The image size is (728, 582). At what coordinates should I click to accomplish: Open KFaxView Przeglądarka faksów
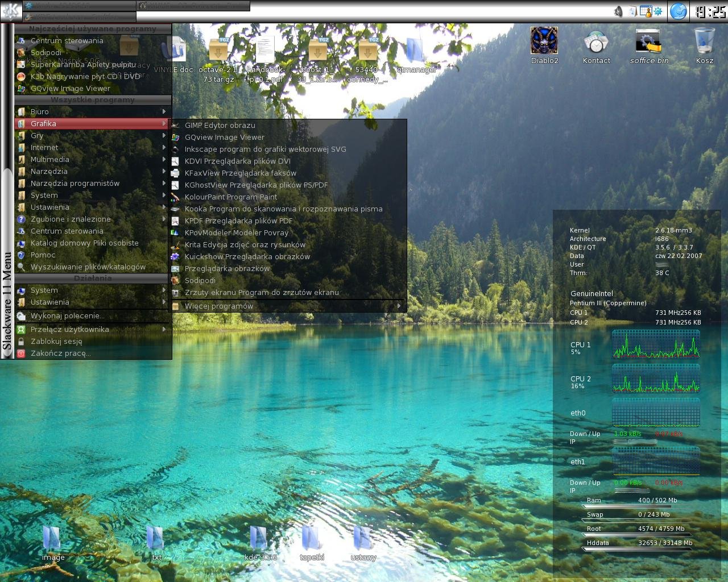[x=288, y=173]
